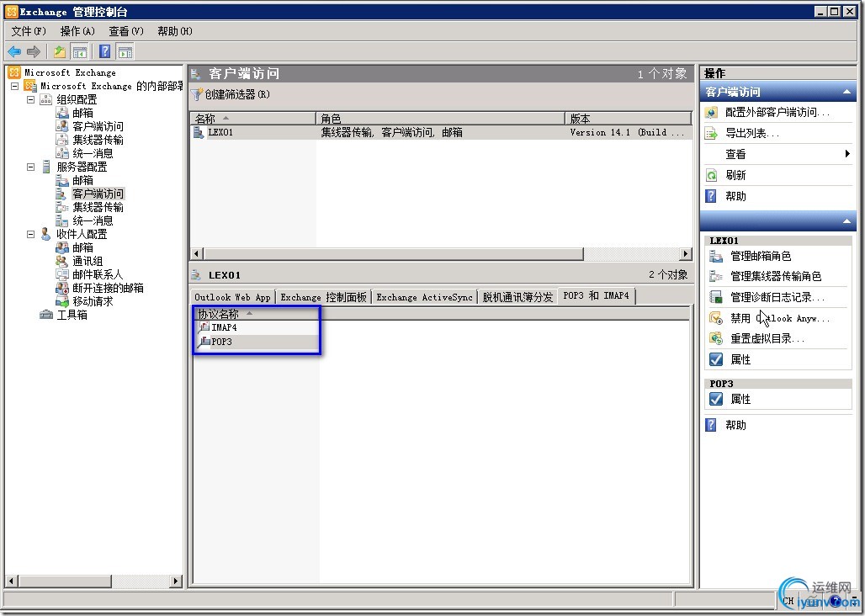Collapse the second actions section arrow

pyautogui.click(x=846, y=221)
